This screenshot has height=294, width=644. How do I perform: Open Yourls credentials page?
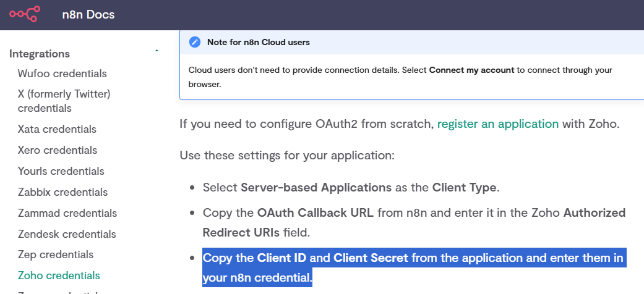click(x=61, y=171)
